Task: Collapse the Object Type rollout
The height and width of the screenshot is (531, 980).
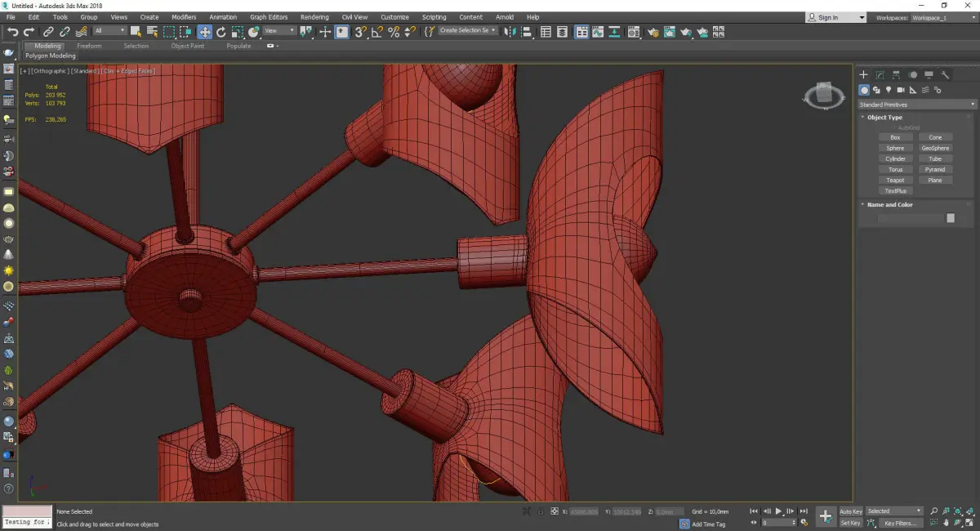Action: point(884,118)
